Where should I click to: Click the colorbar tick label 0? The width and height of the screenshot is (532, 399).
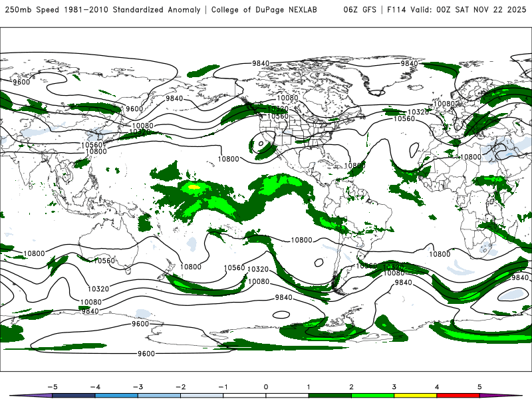(x=265, y=387)
